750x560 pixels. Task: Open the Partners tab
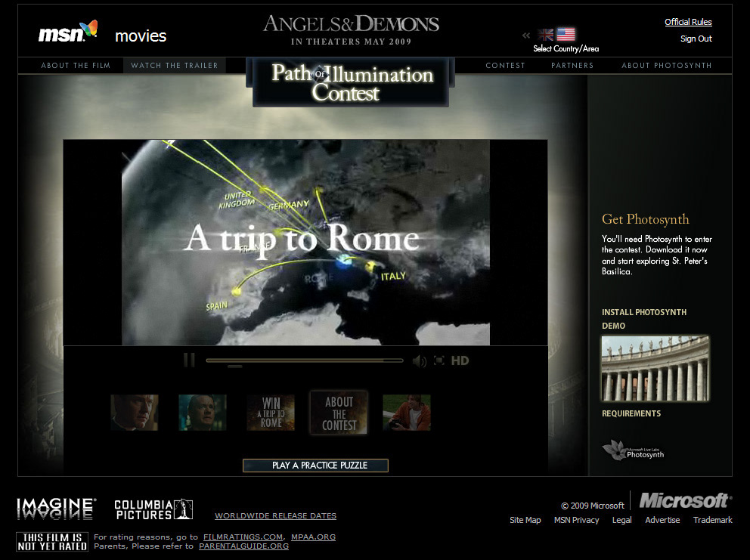pos(572,66)
